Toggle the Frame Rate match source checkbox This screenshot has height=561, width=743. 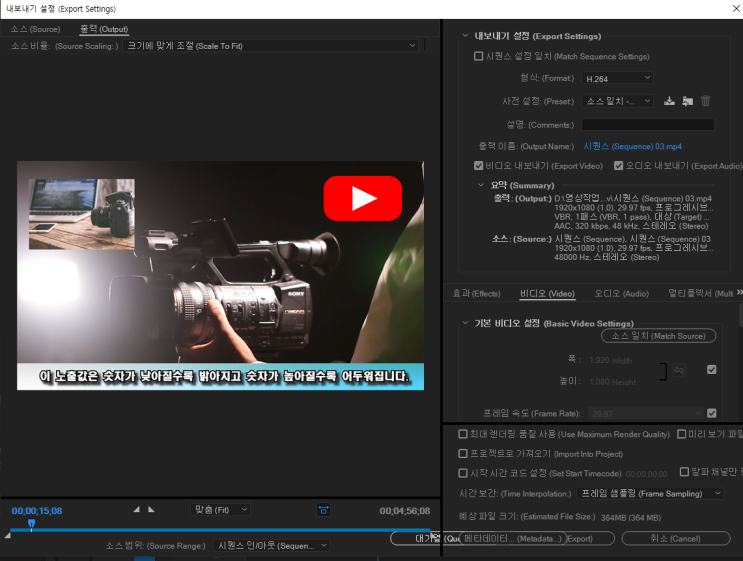pos(712,413)
